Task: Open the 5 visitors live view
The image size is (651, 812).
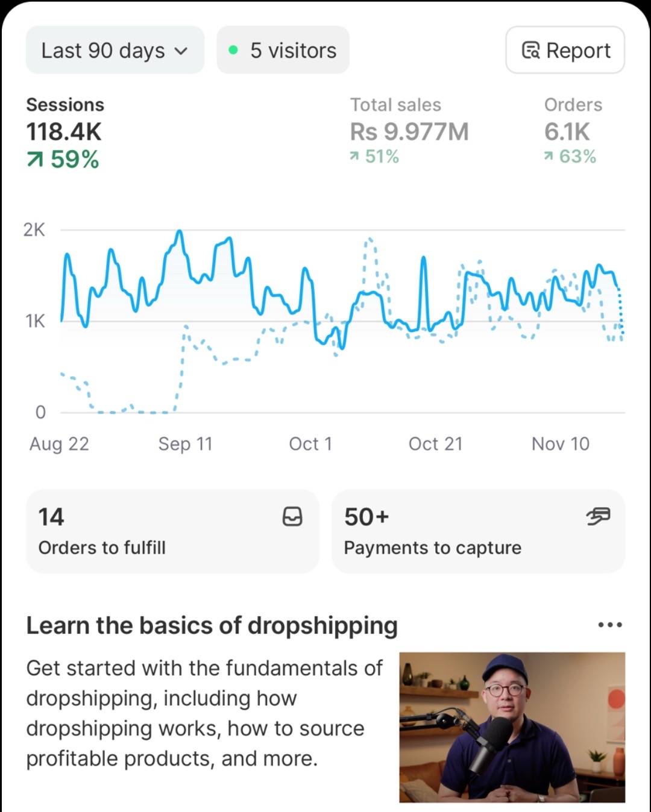Action: coord(283,51)
